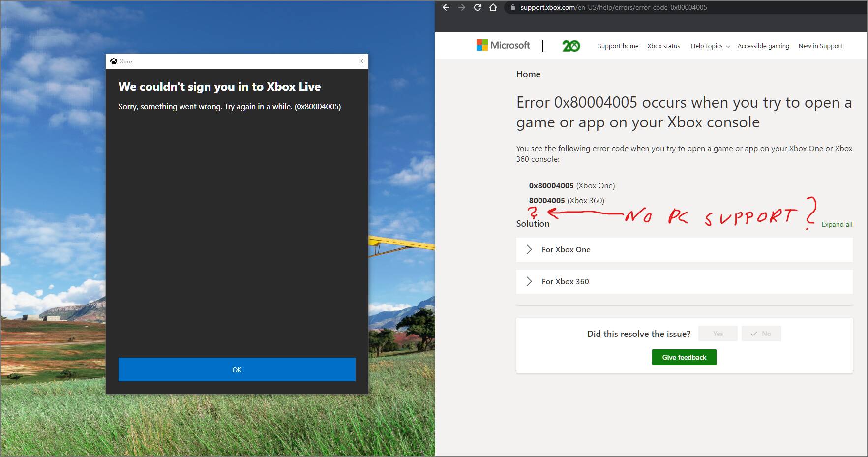Click the Home breadcrumb link
This screenshot has height=457, width=868.
tap(528, 74)
